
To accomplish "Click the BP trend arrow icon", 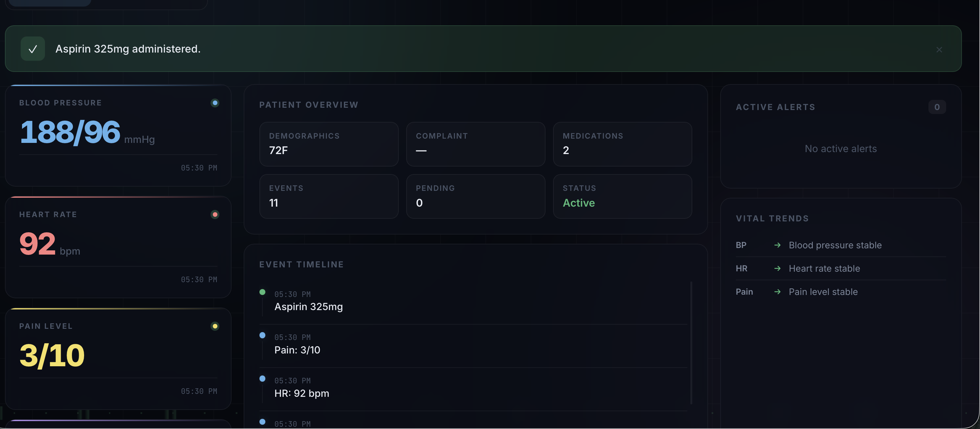I will pos(777,245).
